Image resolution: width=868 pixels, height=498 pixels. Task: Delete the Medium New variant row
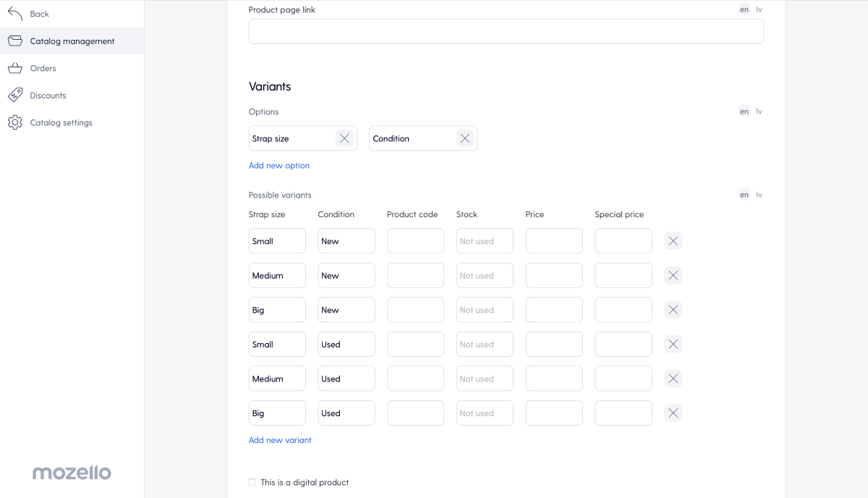pos(673,276)
